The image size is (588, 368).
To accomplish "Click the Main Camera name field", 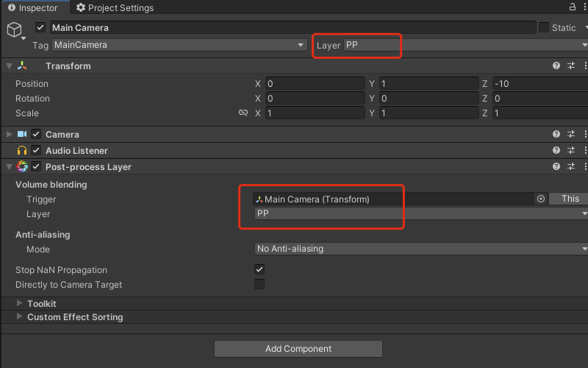I will coord(293,27).
